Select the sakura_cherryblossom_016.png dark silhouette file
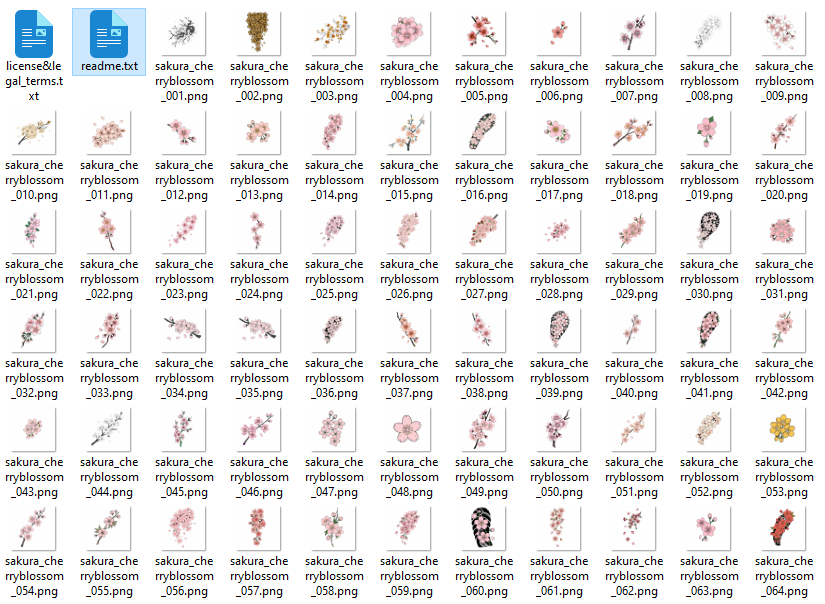Screen dimensions: 825x604 point(484,133)
